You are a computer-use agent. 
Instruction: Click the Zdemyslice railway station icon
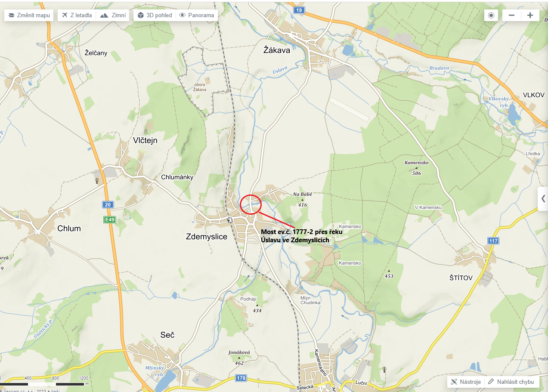(229, 220)
